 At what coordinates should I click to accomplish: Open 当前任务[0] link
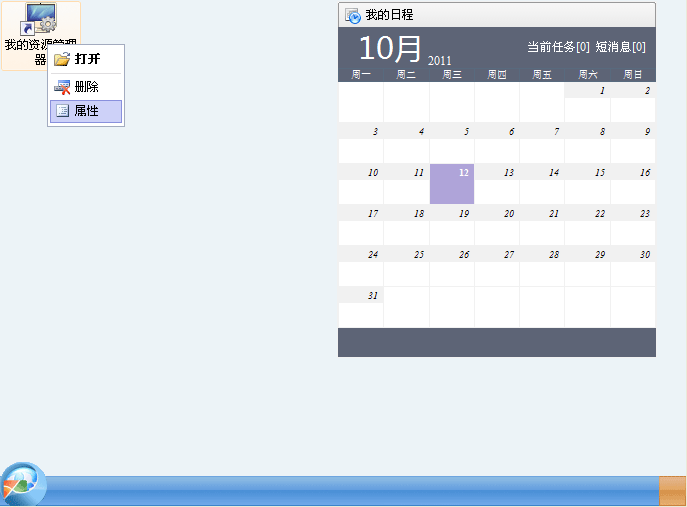[x=558, y=47]
